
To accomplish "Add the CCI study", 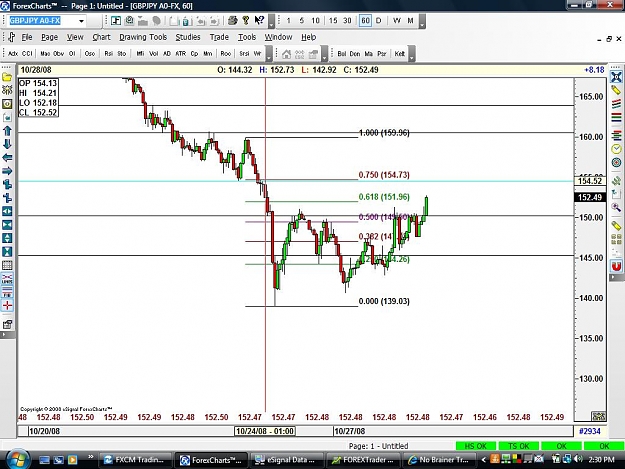I will coord(27,53).
